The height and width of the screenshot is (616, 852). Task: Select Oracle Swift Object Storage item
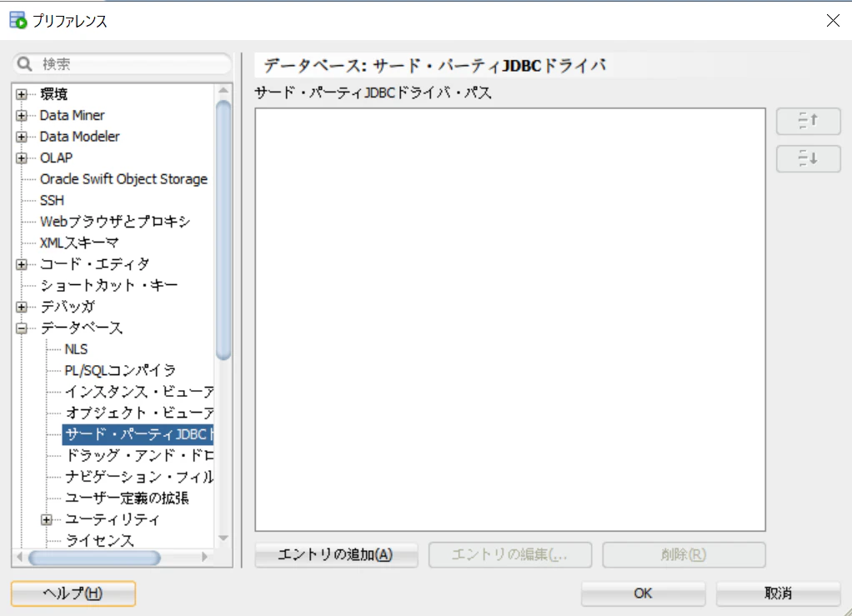[124, 179]
